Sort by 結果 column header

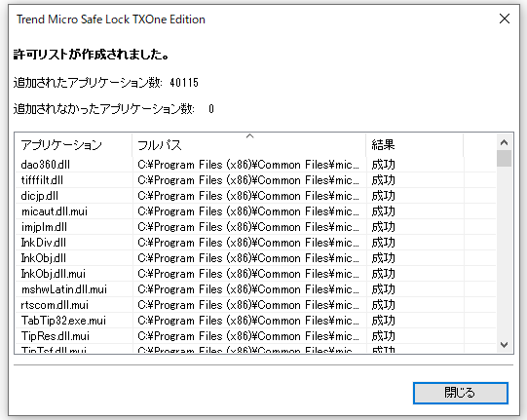[414, 145]
